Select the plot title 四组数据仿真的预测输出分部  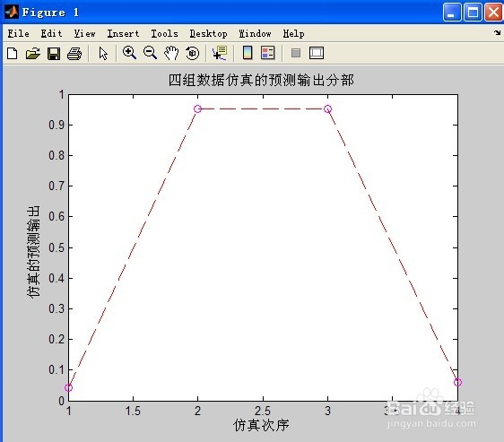tap(261, 80)
